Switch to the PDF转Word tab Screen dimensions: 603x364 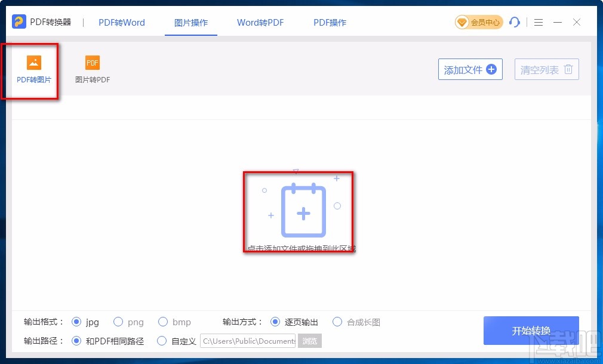(121, 22)
